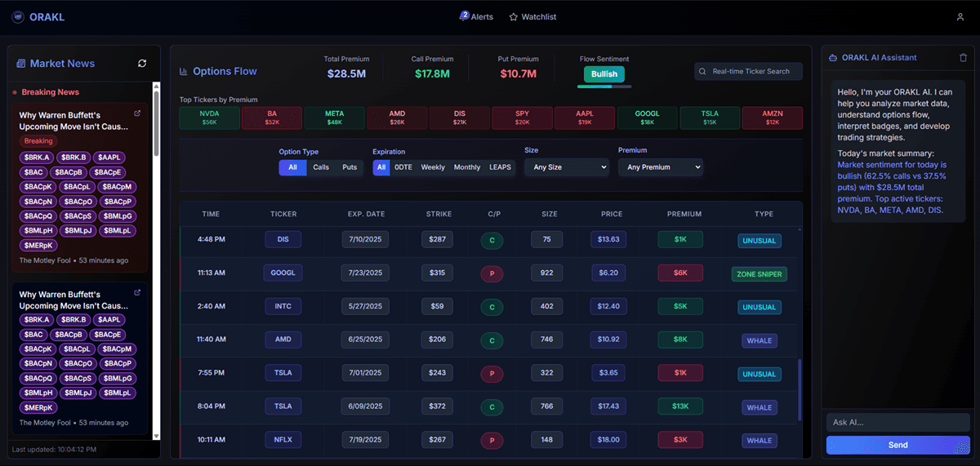The height and width of the screenshot is (466, 980).
Task: Click the flow sentiment progress bar
Action: pos(604,87)
